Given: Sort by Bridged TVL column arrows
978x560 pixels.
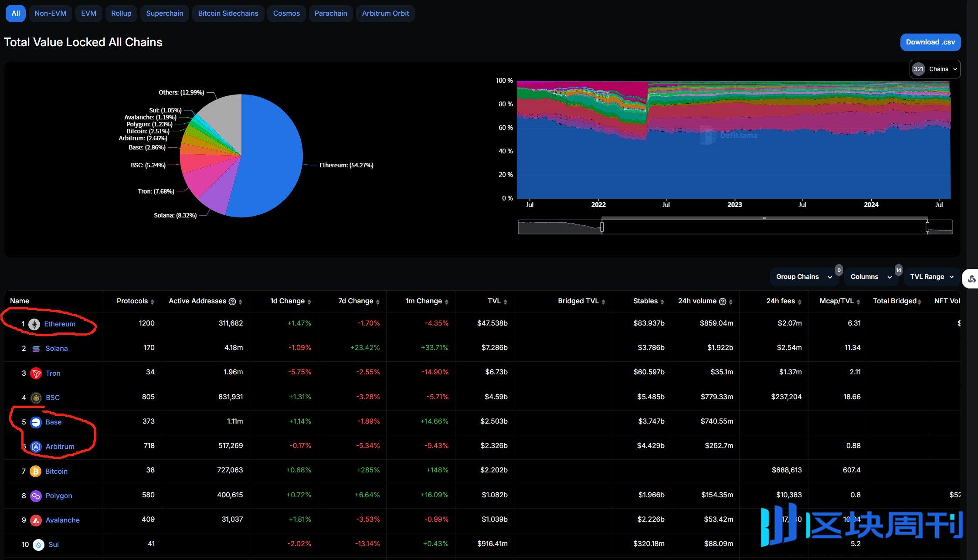Looking at the screenshot, I should [x=603, y=302].
